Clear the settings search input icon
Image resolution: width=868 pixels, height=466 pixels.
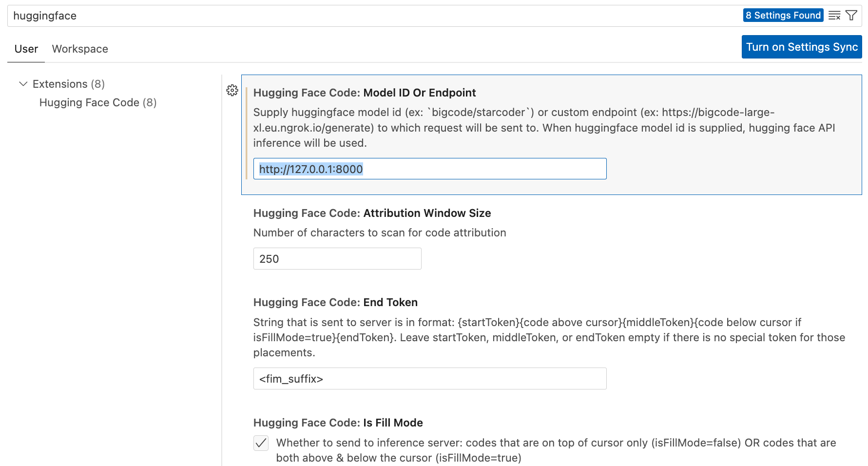click(834, 16)
